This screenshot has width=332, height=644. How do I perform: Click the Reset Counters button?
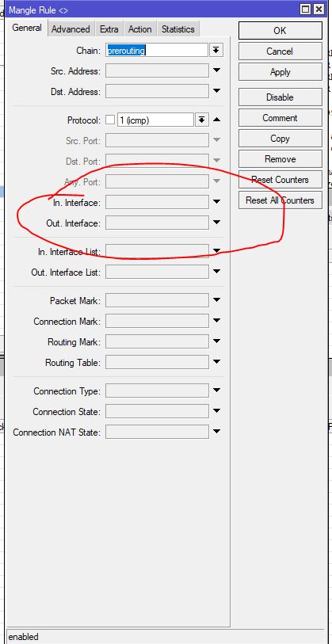280,180
